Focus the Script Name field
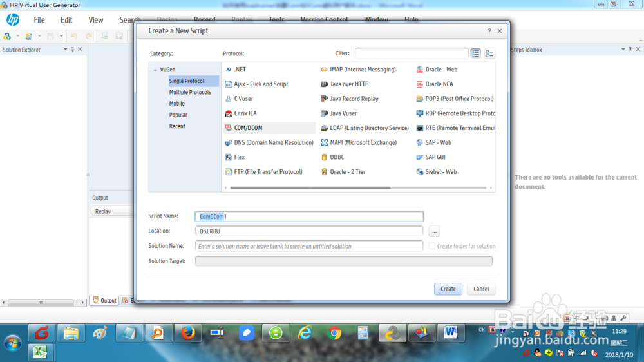 point(309,216)
